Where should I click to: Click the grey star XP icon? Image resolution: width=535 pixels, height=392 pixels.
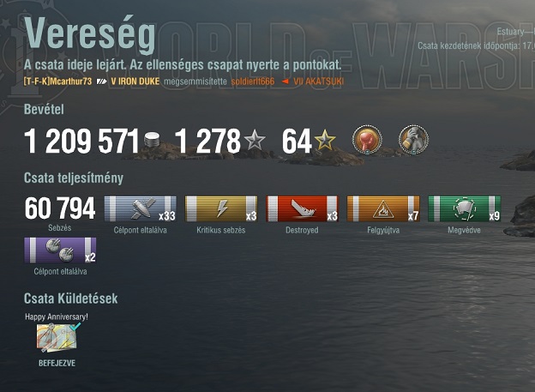click(x=255, y=141)
